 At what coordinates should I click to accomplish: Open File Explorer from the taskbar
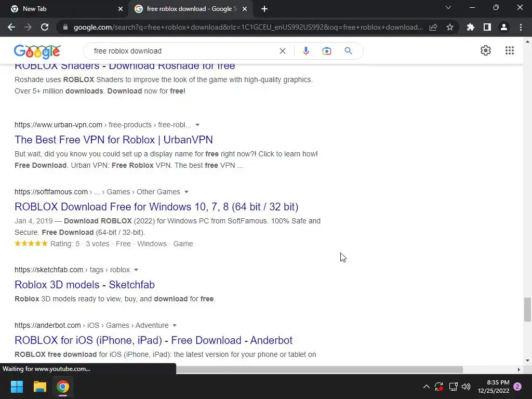[x=39, y=387]
